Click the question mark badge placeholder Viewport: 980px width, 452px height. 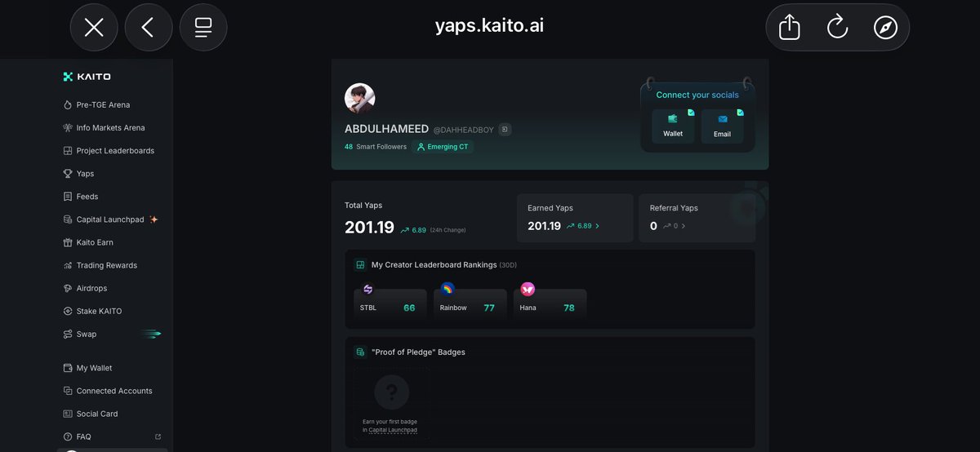click(x=392, y=392)
